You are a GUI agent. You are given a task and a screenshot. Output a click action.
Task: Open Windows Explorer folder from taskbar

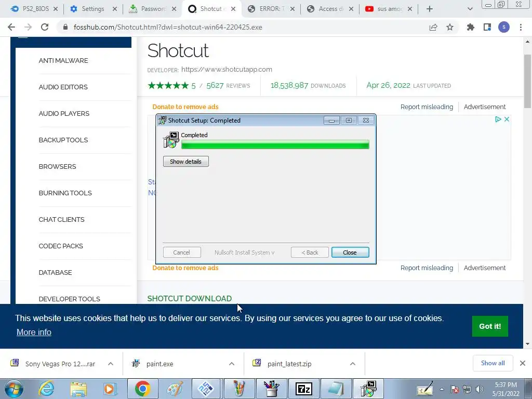click(x=78, y=389)
